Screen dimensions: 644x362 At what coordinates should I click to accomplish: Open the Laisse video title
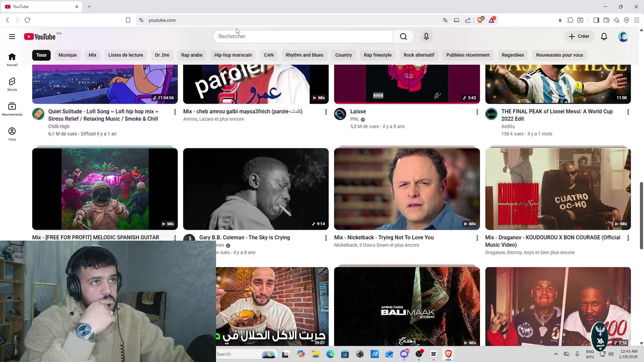[358, 112]
